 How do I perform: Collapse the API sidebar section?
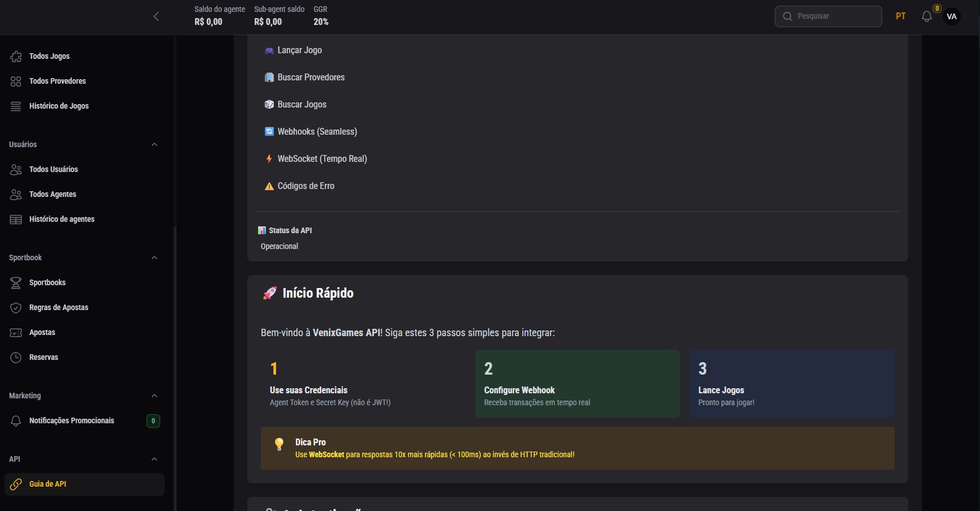154,460
